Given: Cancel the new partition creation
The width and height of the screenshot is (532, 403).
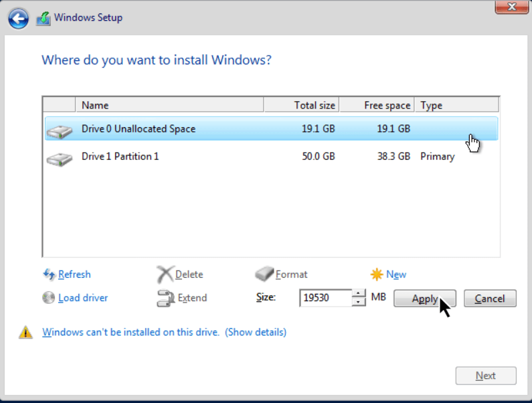Looking at the screenshot, I should tap(490, 299).
